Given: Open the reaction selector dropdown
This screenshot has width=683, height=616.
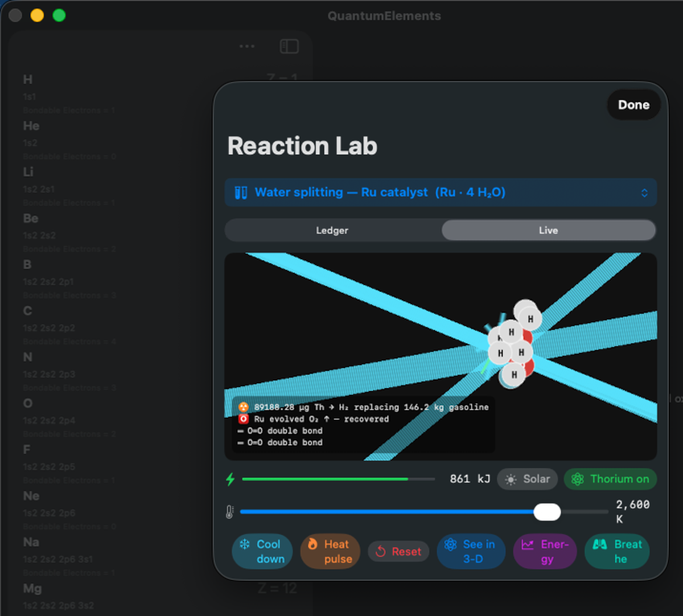Looking at the screenshot, I should tap(441, 192).
